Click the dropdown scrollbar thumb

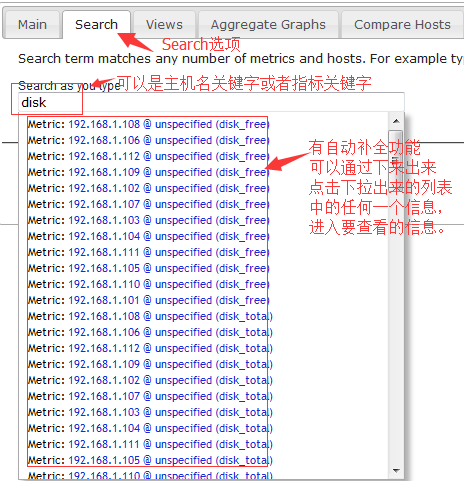(x=396, y=153)
